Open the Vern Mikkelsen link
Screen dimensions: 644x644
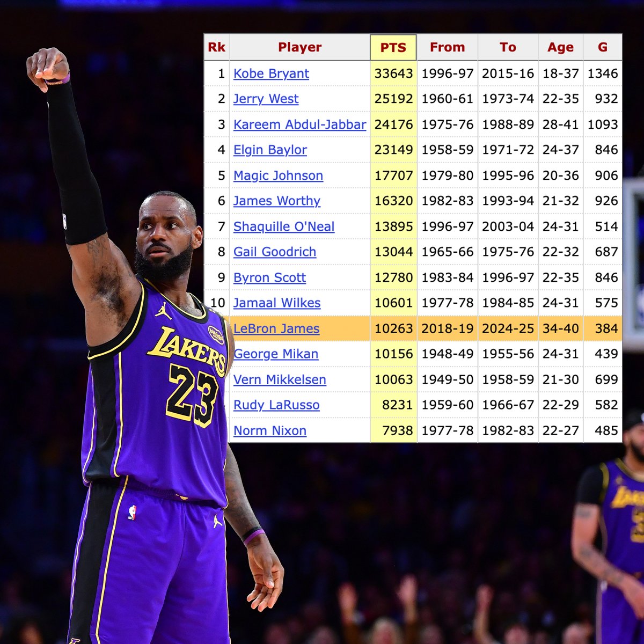280,379
